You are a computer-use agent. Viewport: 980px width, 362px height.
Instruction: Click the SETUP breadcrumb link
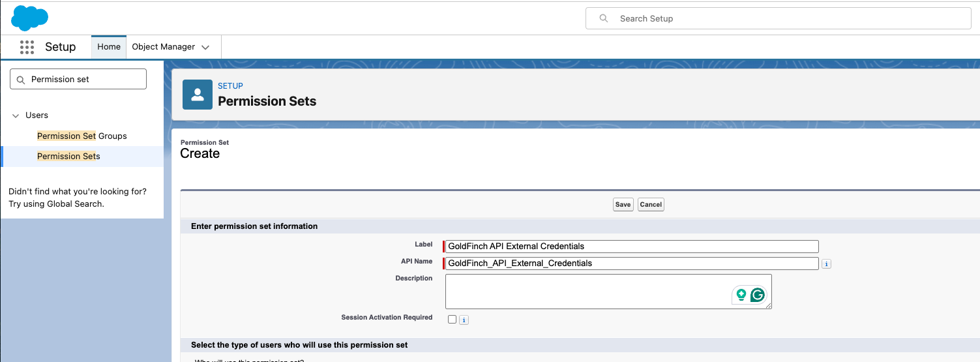pyautogui.click(x=230, y=86)
